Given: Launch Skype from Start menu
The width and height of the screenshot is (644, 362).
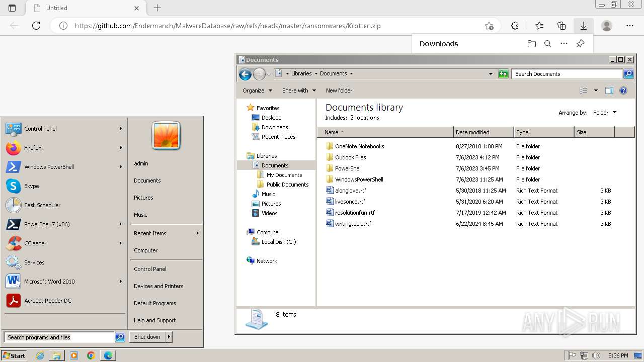Looking at the screenshot, I should pyautogui.click(x=64, y=186).
